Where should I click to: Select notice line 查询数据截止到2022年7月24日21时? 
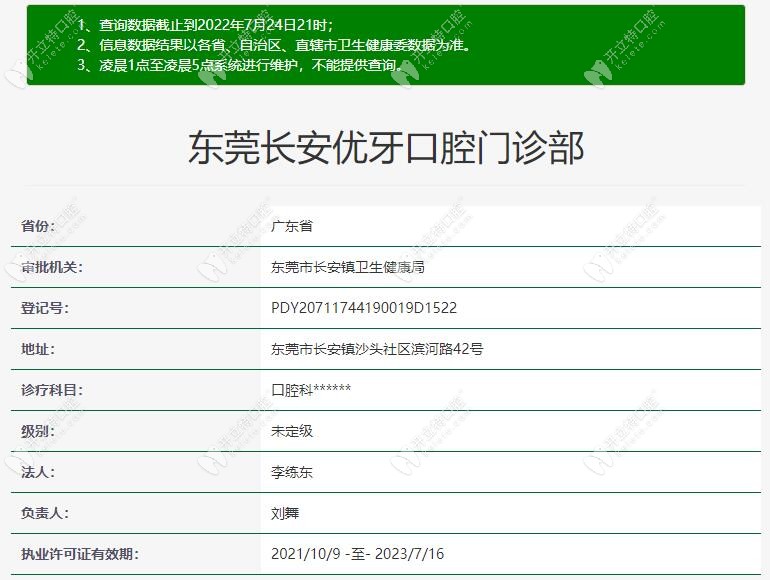pyautogui.click(x=205, y=25)
